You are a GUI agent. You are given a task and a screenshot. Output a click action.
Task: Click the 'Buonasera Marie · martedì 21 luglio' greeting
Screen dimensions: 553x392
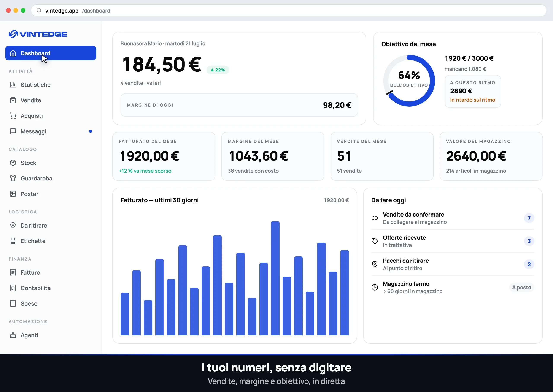tap(163, 43)
